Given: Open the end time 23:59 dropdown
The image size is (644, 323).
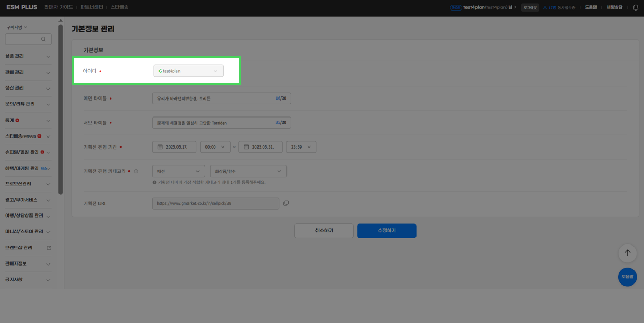Looking at the screenshot, I should 301,147.
